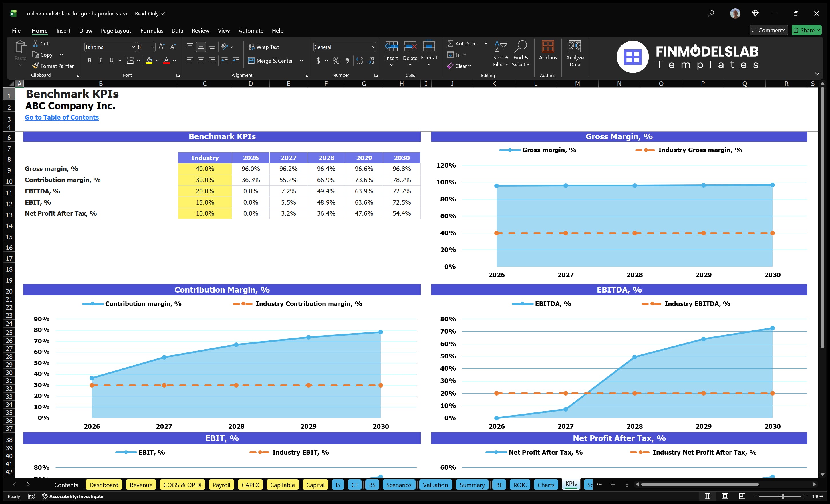Select the Format Painter tool
Viewport: 830px width, 504px height.
point(53,66)
